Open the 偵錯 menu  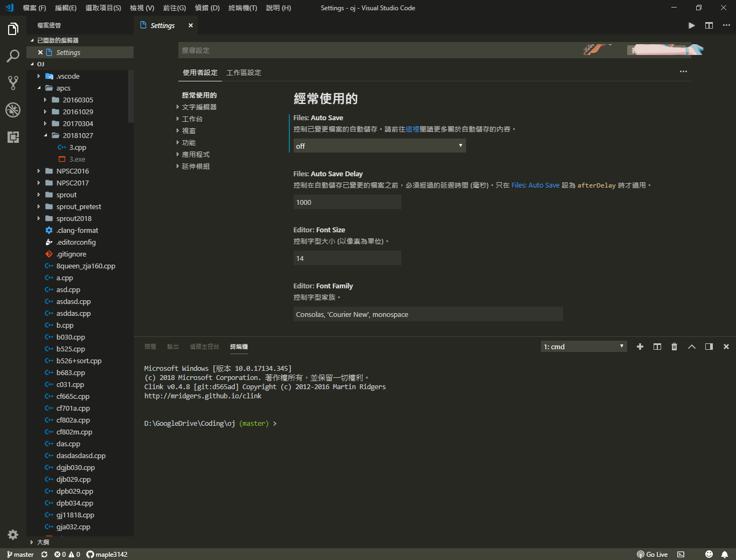(207, 8)
